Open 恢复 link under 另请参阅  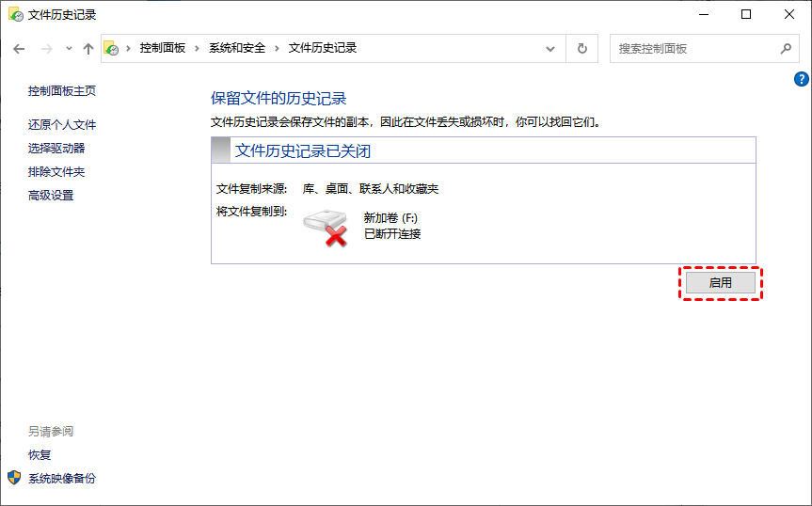(x=40, y=455)
